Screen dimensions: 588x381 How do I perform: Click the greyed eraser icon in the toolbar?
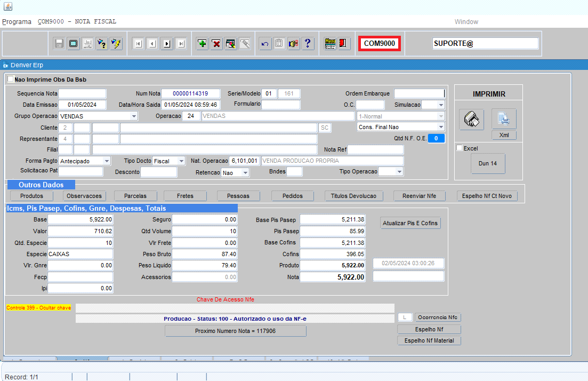click(245, 44)
